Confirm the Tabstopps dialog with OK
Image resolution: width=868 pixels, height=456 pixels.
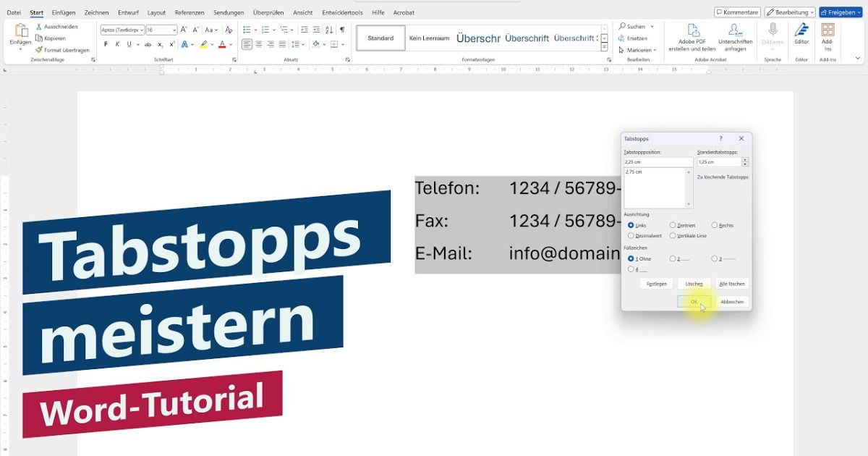693,302
